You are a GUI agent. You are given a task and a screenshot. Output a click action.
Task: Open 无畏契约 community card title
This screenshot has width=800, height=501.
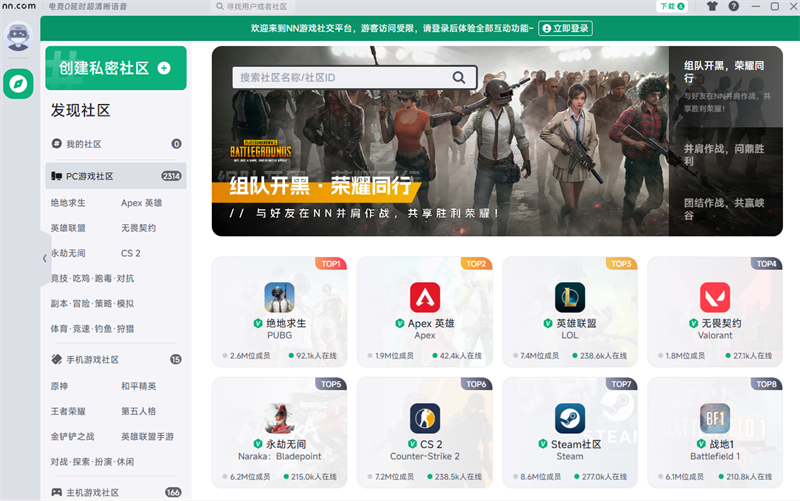pos(721,323)
